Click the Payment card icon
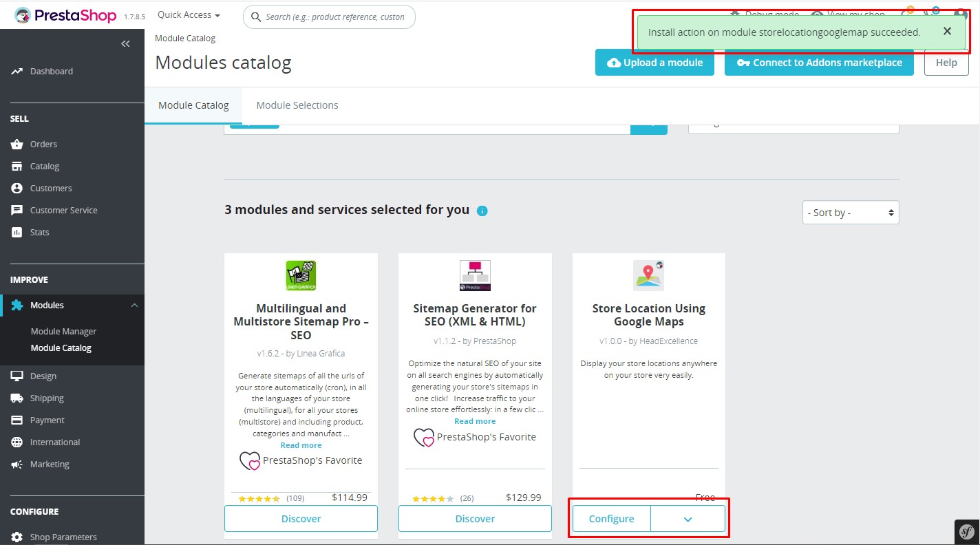Image resolution: width=980 pixels, height=545 pixels. [17, 420]
